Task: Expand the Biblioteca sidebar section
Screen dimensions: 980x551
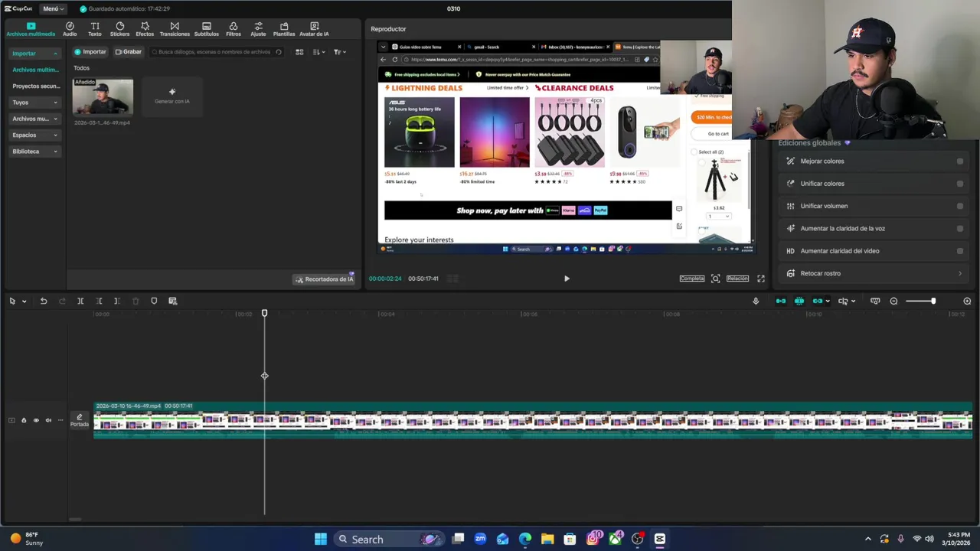Action: click(x=34, y=152)
